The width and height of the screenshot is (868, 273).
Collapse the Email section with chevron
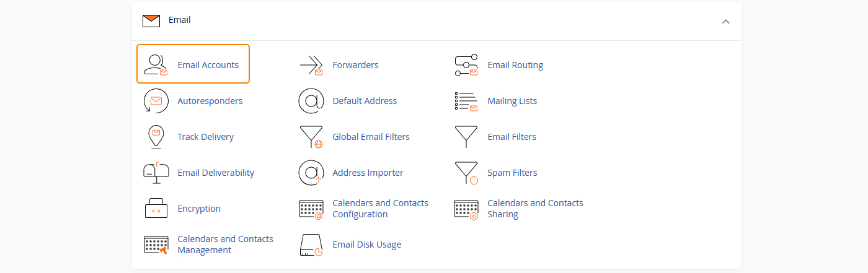(725, 21)
